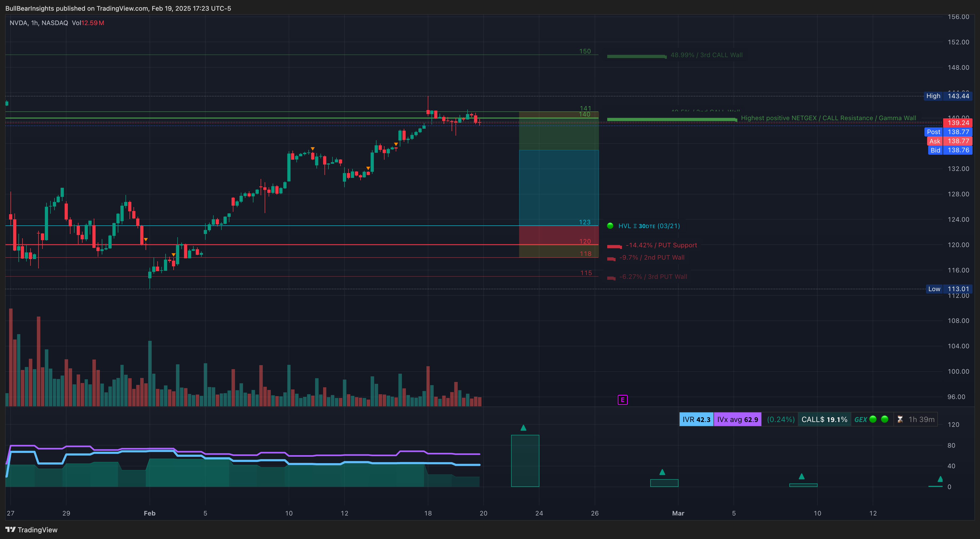Image resolution: width=980 pixels, height=539 pixels.
Task: Click the Mar label on time axis
Action: click(x=678, y=513)
